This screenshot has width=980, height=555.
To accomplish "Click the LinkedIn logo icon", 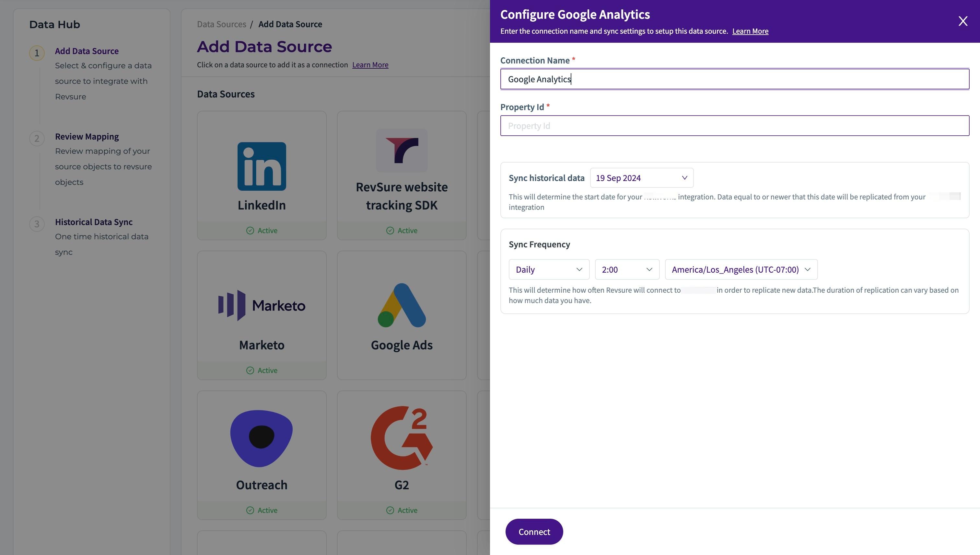I will click(261, 166).
